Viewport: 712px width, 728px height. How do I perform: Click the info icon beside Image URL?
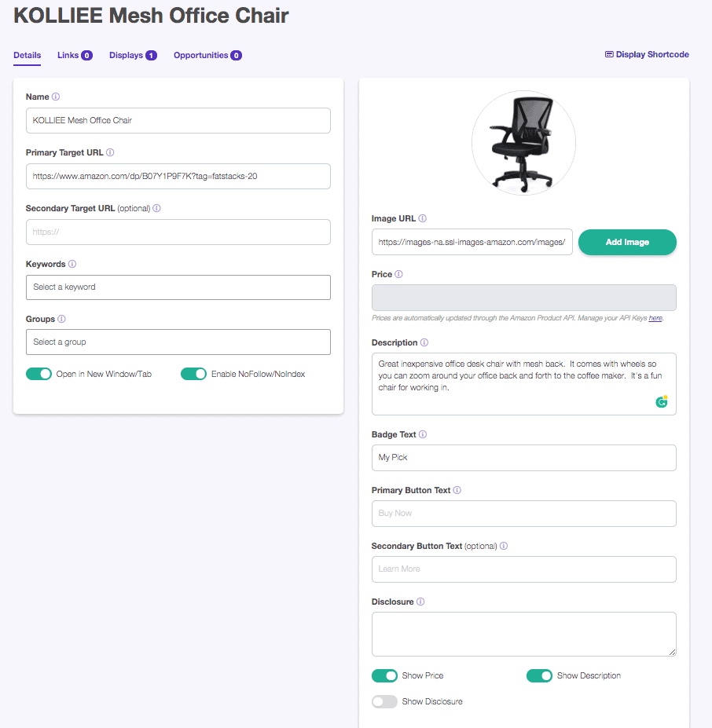click(x=423, y=219)
